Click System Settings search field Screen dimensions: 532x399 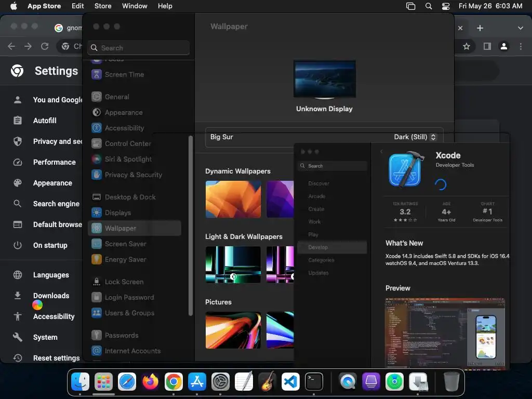coord(138,48)
